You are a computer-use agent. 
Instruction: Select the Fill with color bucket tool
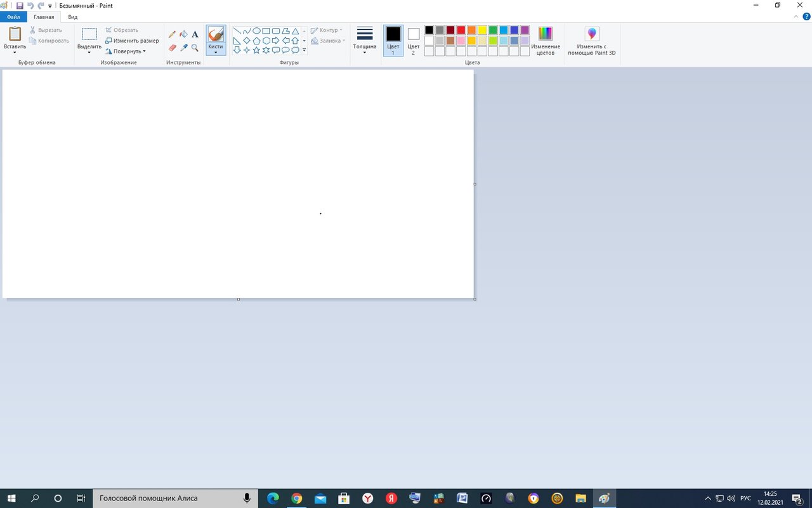(183, 34)
